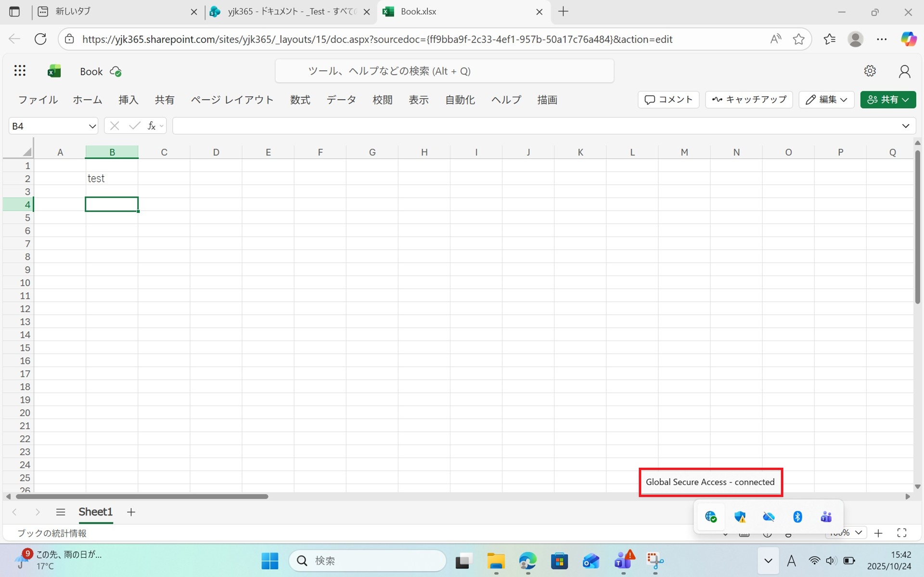924x577 pixels.
Task: Toggle favorite star in address bar
Action: tap(798, 39)
